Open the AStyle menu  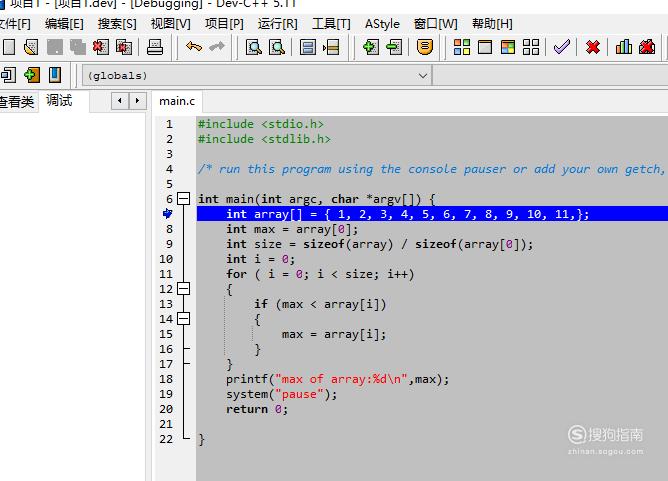(x=382, y=24)
